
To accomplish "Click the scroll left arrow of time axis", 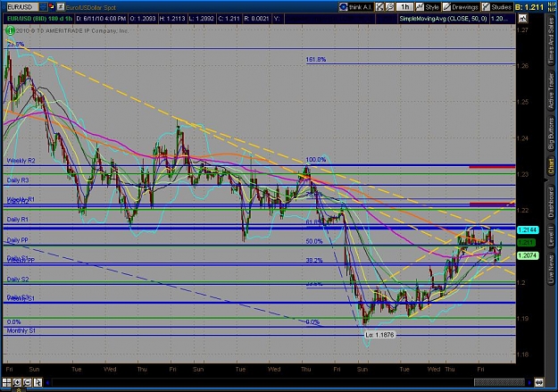I will [x=47, y=383].
